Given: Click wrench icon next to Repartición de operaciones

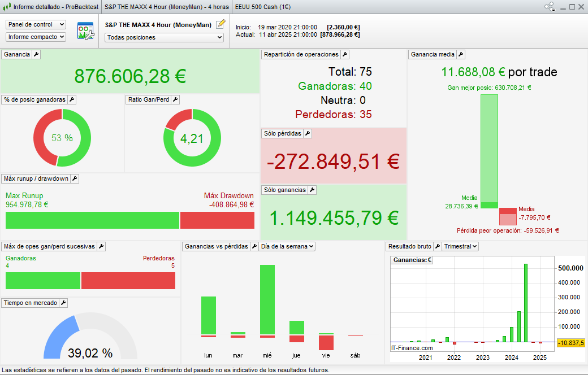Looking at the screenshot, I should tap(345, 54).
